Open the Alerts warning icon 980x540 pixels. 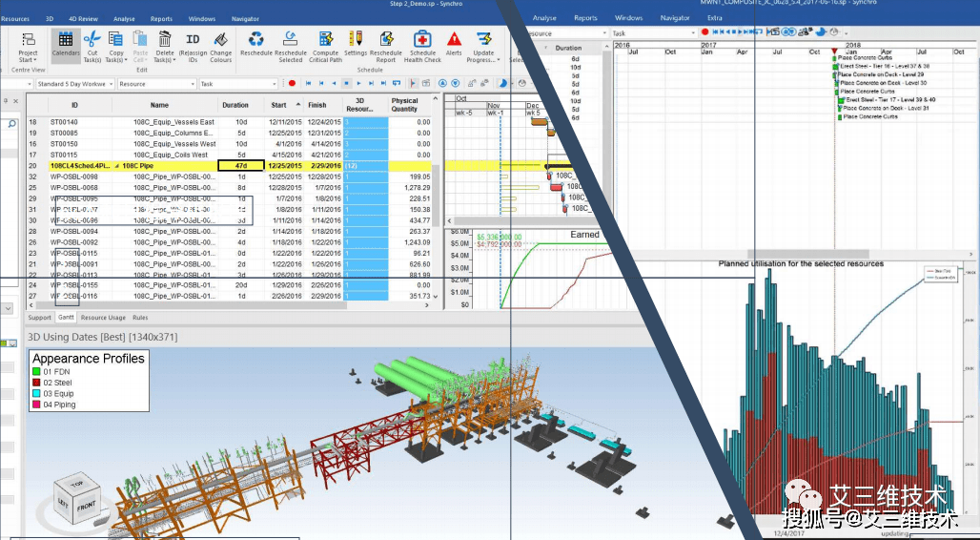[x=454, y=39]
